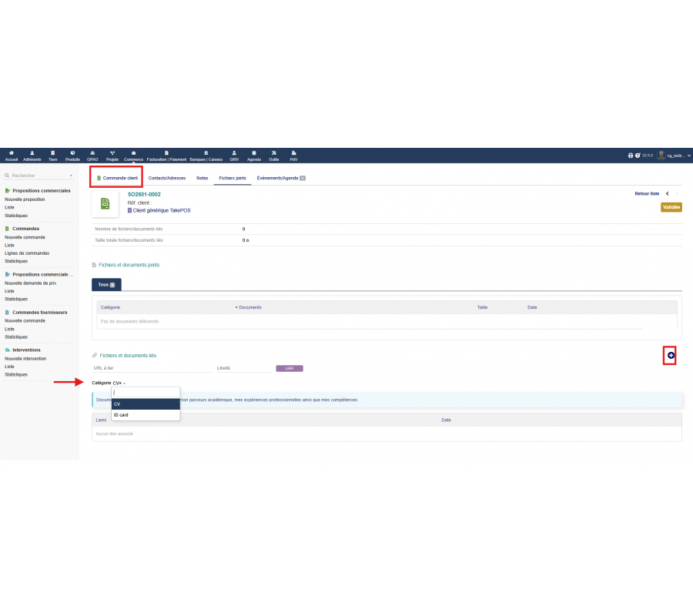The image size is (693, 616).
Task: Go to previous order with left chevron
Action: [667, 193]
